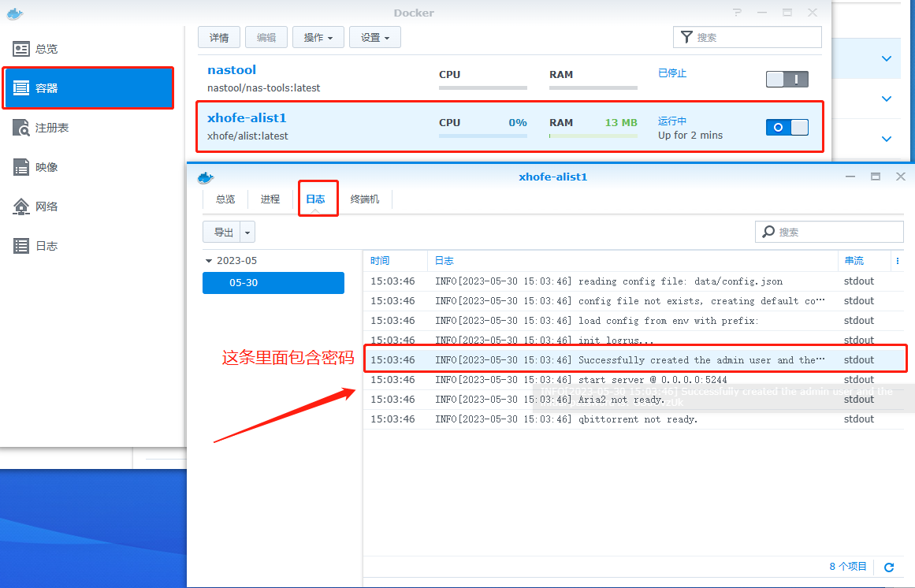Click the log search field in xhofe-alist1
Screen dimensions: 915x588
pyautogui.click(x=837, y=232)
